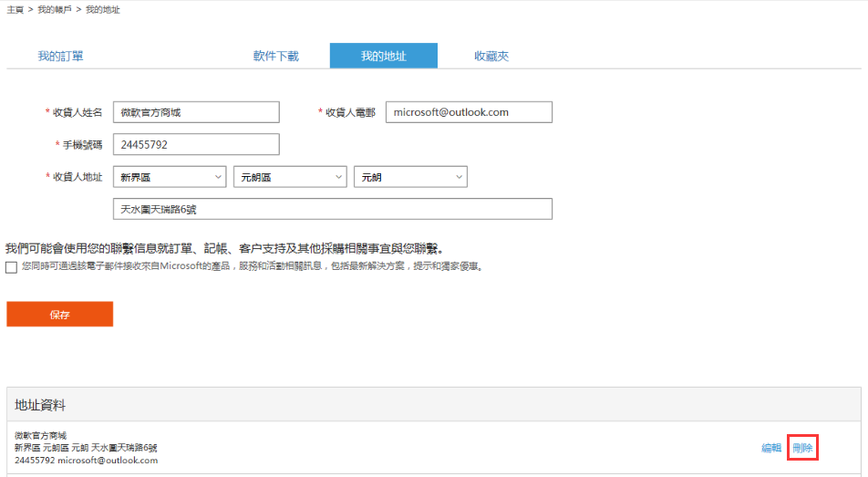
Task: Click the 收貨人電郵 email field
Action: pos(469,112)
